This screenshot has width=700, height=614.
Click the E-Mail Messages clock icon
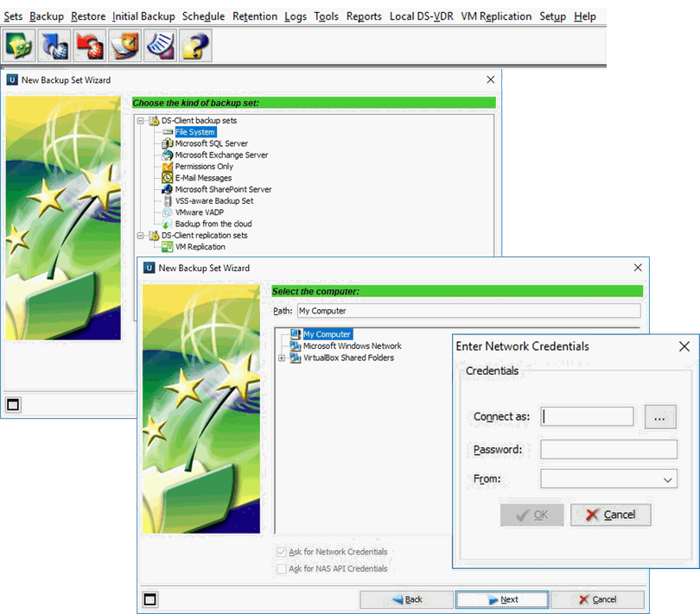click(168, 178)
